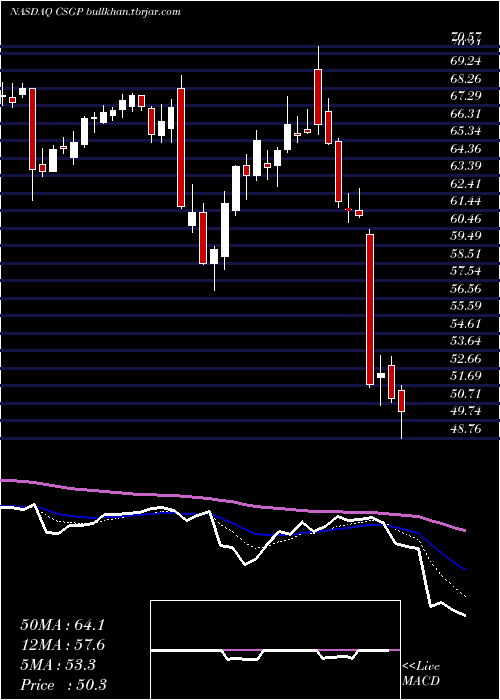Image resolution: width=500 pixels, height=700 pixels.
Task: Click the 56.56 price level label
Action: coord(466,288)
